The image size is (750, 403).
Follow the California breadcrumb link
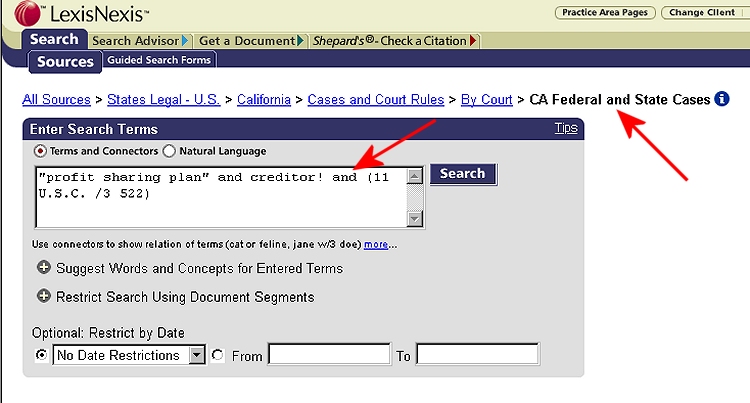point(264,99)
